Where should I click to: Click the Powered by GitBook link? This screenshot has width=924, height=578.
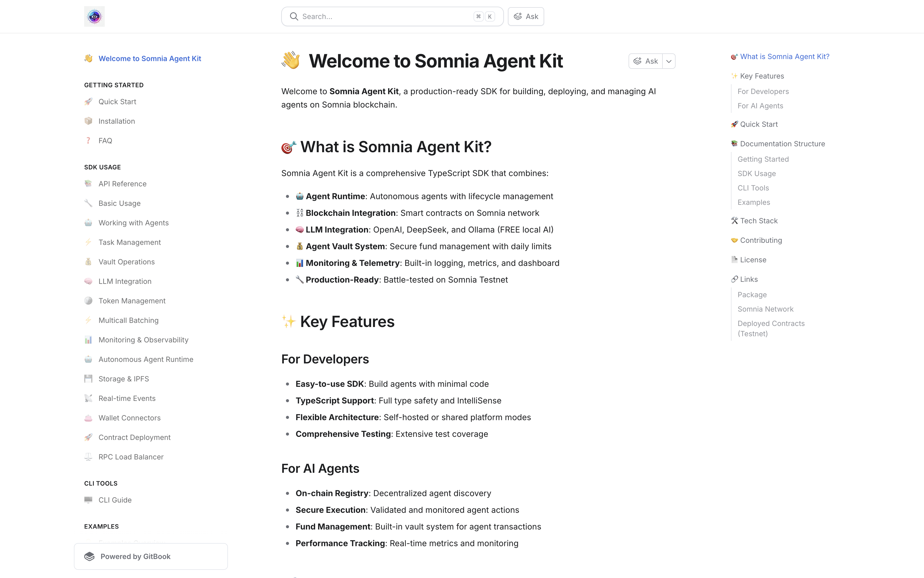click(x=135, y=556)
